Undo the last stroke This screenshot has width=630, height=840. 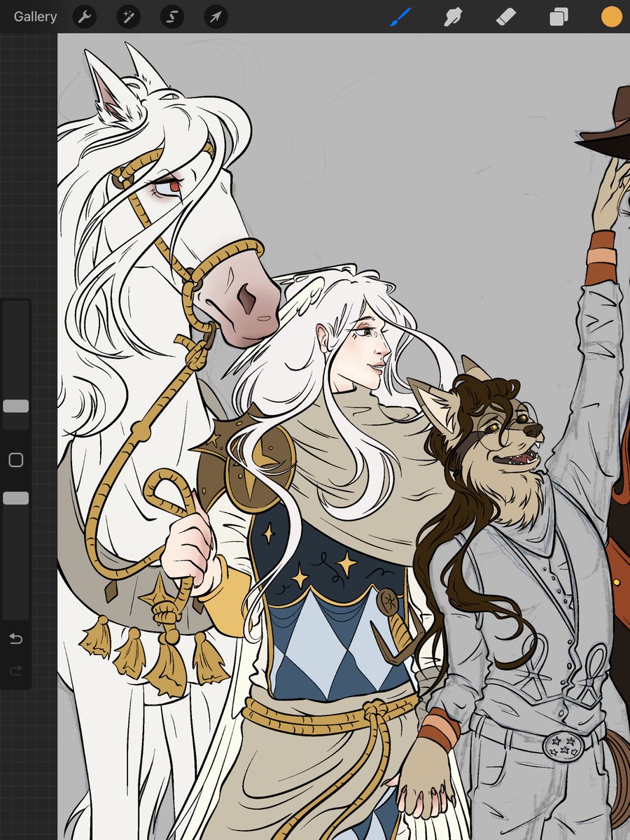[15, 638]
